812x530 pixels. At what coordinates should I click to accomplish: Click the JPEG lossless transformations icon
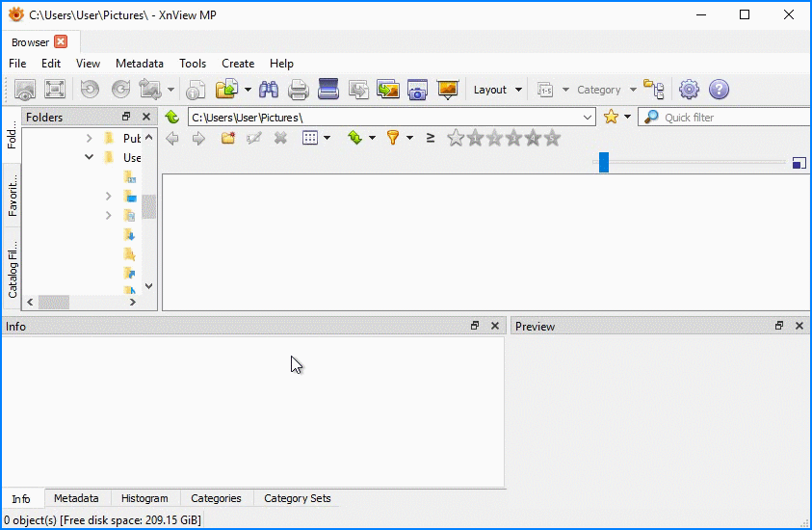click(150, 89)
